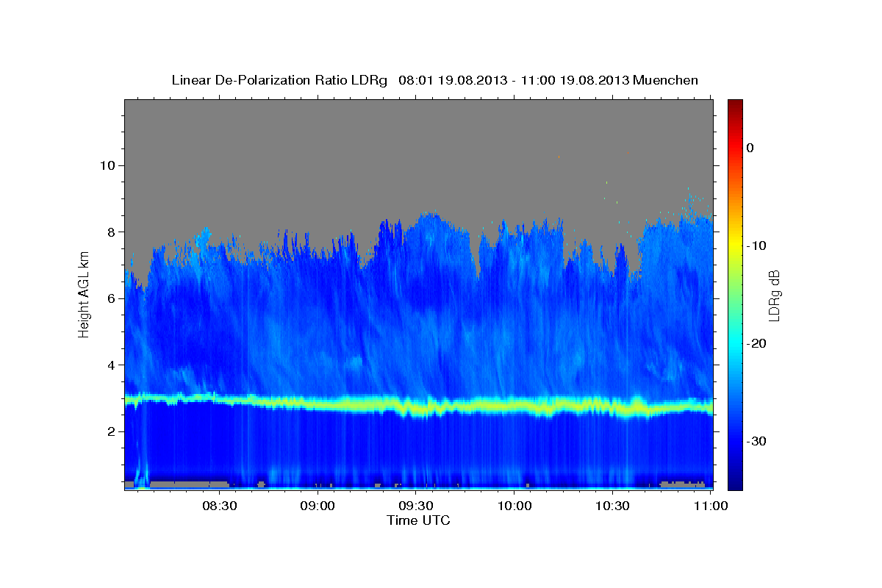Screen dimensions: 882x588
Task: Click the height tick label 2
Action: (x=111, y=431)
